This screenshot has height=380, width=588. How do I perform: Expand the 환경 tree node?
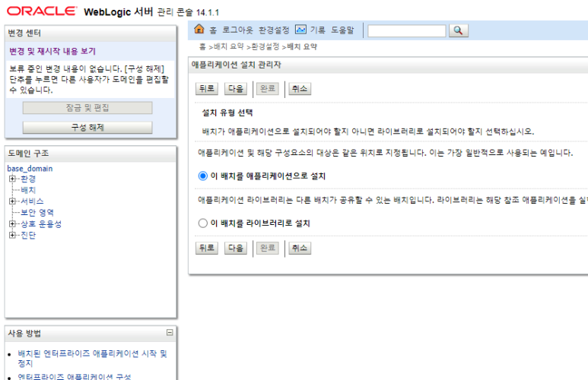pyautogui.click(x=12, y=179)
